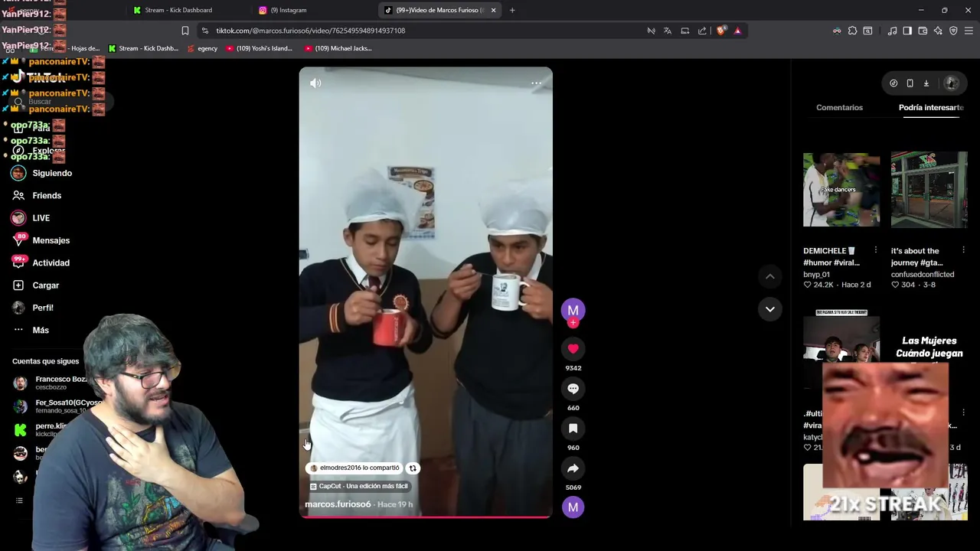Open the mobile app icon in top-right pill
980x551 pixels.
(x=910, y=83)
